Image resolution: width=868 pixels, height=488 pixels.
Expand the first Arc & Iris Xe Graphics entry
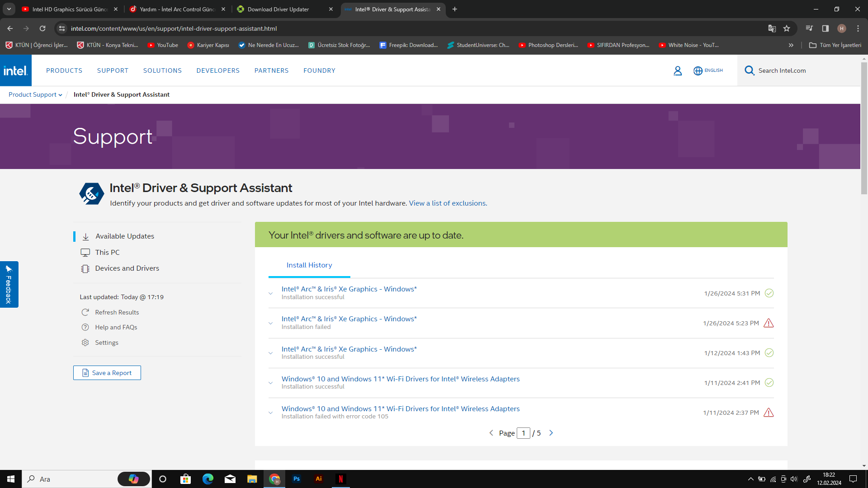click(x=270, y=293)
